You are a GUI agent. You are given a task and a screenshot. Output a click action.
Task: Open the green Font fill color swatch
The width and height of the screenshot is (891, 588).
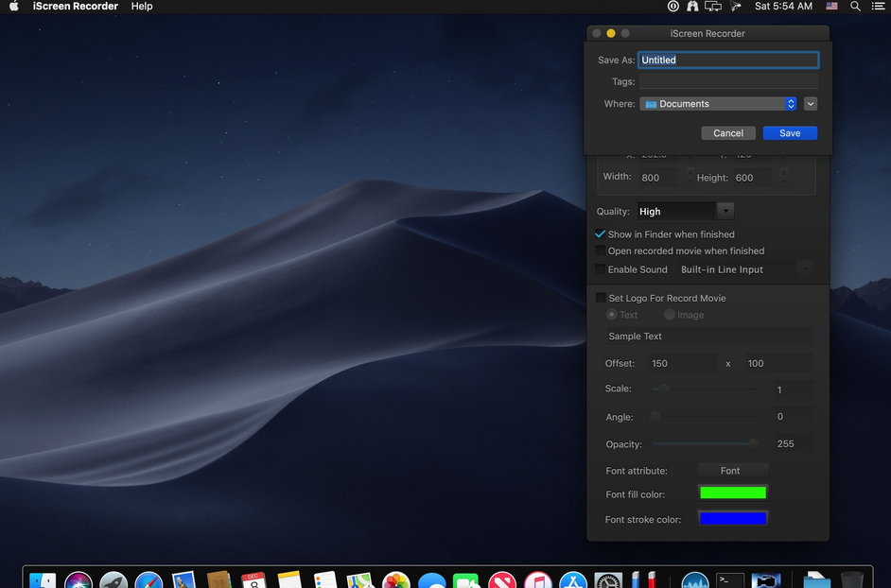[x=733, y=493]
